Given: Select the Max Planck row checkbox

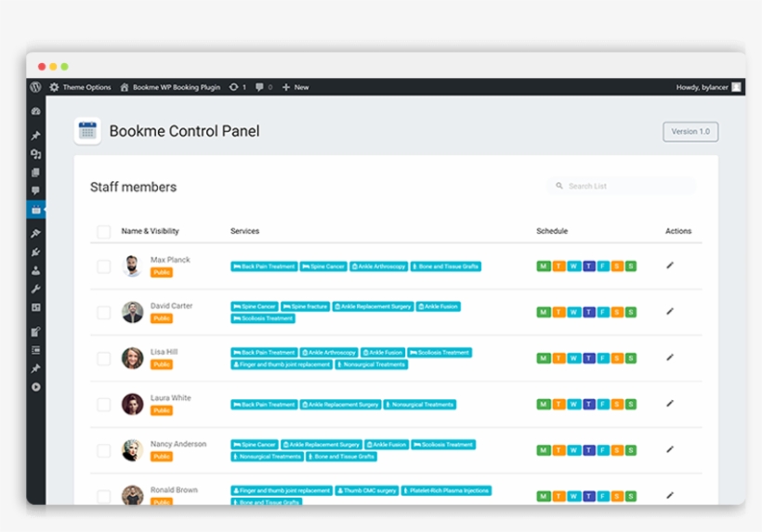Looking at the screenshot, I should click(103, 266).
